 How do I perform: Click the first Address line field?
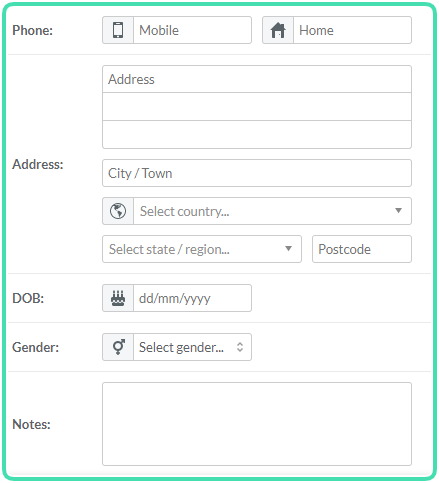click(x=257, y=79)
